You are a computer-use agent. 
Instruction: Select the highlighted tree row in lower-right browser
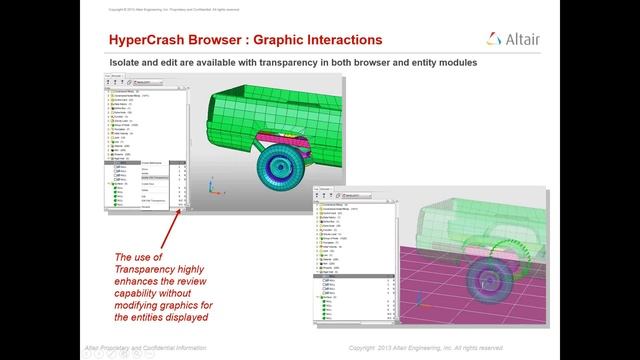tap(354, 276)
